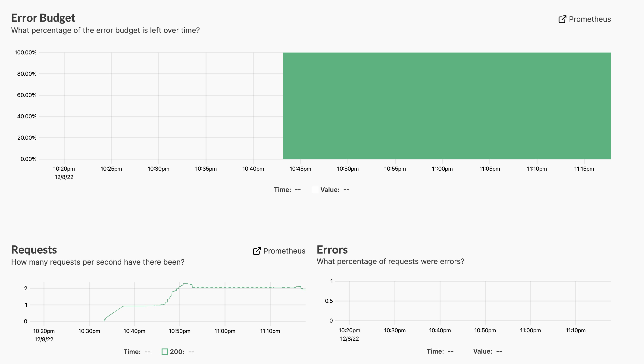This screenshot has width=644, height=364.
Task: Click the Errors panel heading
Action: click(x=332, y=250)
